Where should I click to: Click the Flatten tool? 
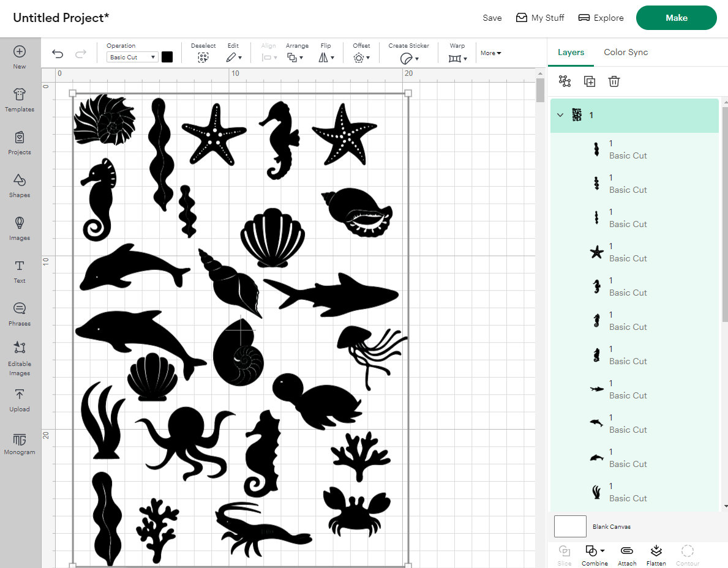tap(656, 555)
